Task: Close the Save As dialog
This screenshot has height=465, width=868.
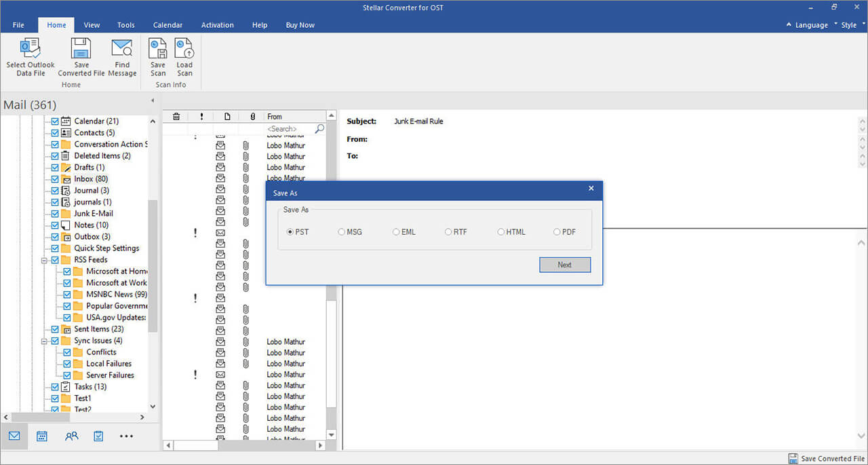Action: click(x=591, y=189)
